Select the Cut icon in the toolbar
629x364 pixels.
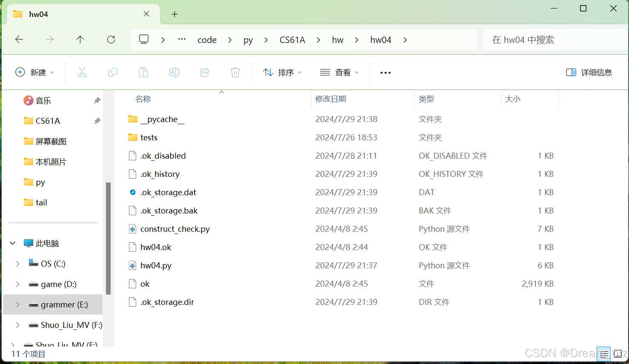coord(82,72)
